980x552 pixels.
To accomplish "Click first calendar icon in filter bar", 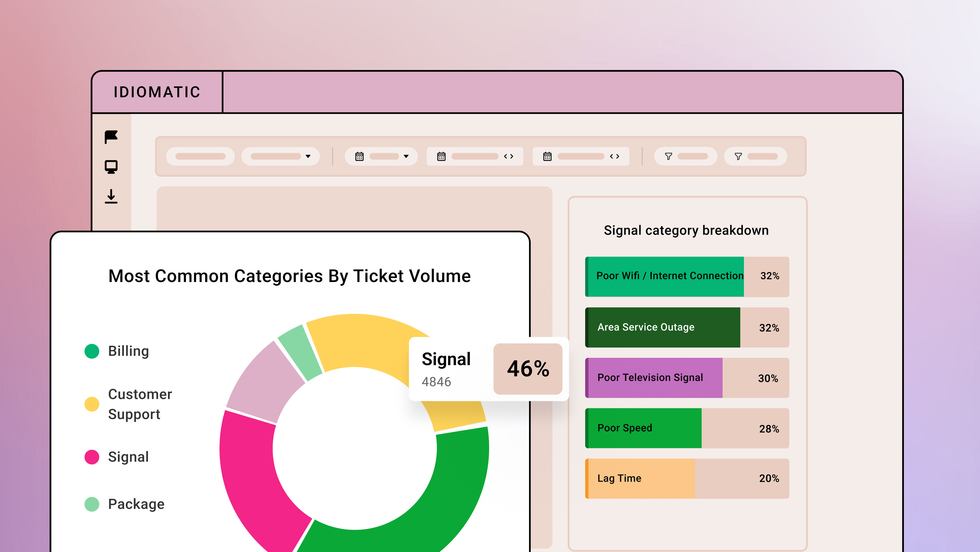I will [359, 157].
